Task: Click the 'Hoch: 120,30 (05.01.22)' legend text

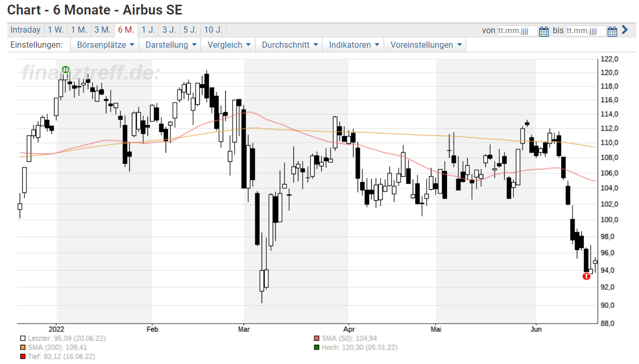Action: [x=360, y=347]
